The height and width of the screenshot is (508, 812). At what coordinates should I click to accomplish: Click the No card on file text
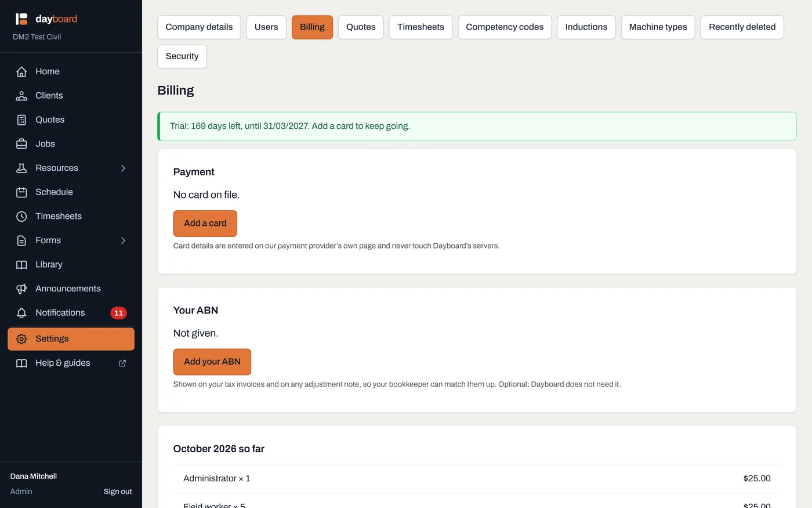[206, 195]
